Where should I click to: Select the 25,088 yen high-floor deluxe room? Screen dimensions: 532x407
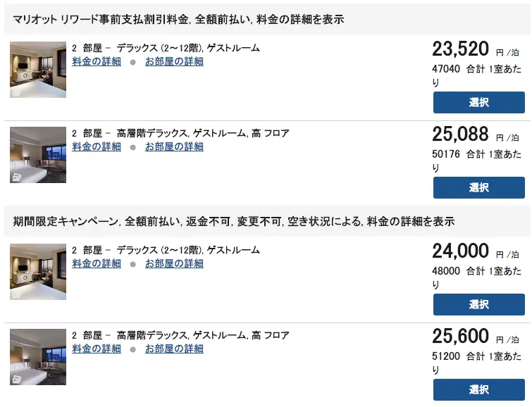(x=478, y=187)
